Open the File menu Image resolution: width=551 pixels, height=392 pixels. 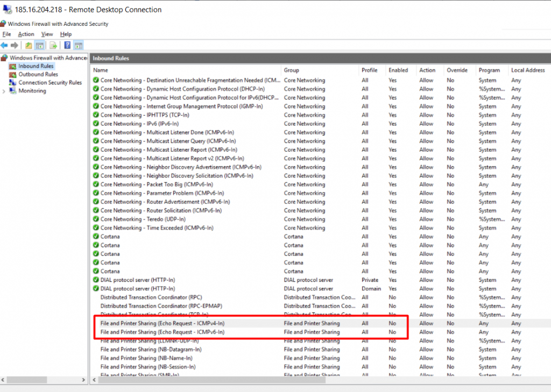tap(6, 34)
